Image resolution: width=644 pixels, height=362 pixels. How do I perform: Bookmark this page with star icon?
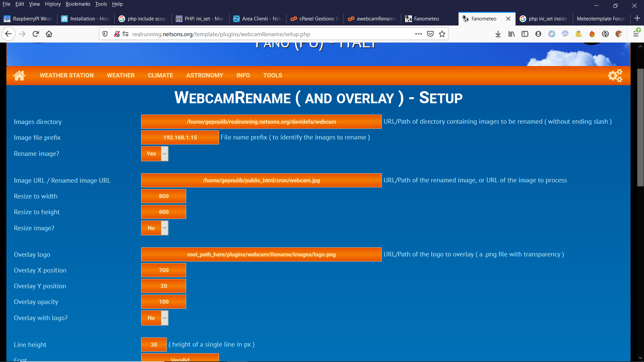(x=442, y=34)
